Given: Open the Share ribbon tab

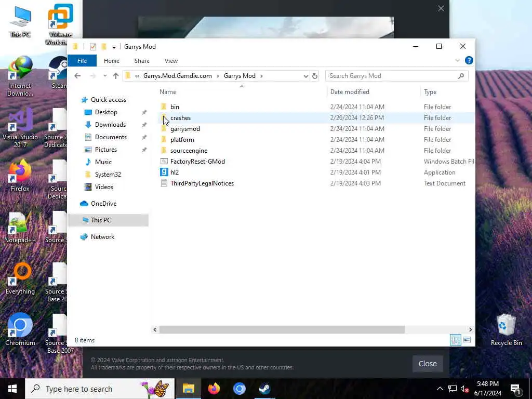Looking at the screenshot, I should click(x=142, y=61).
